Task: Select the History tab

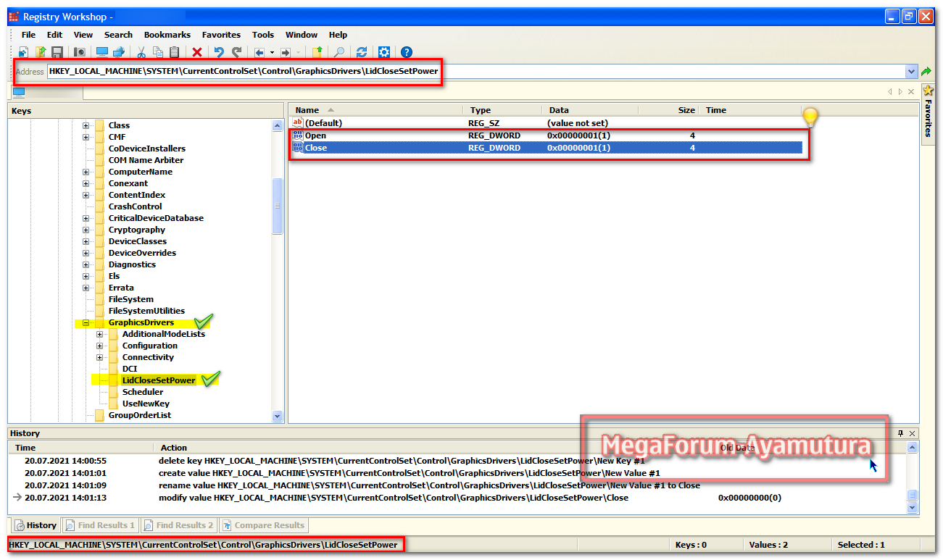Action: click(35, 525)
